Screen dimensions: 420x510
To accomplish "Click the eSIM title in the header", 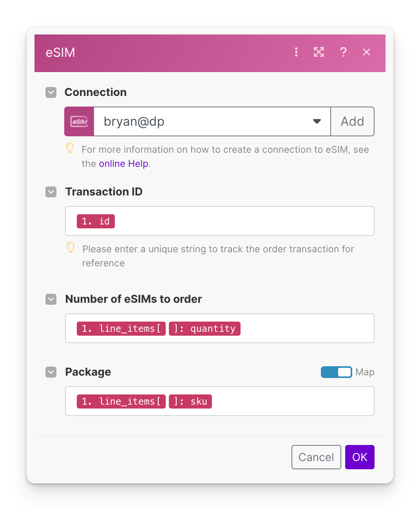I will [x=60, y=52].
